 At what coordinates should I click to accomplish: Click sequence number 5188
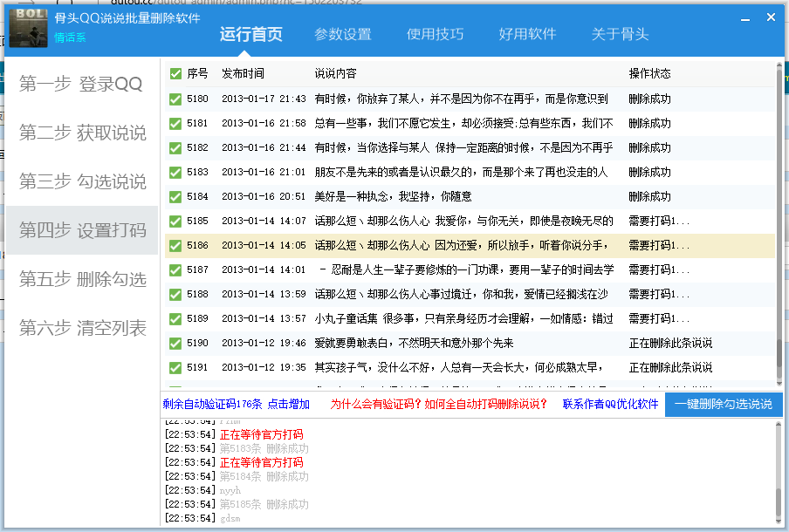pos(197,294)
